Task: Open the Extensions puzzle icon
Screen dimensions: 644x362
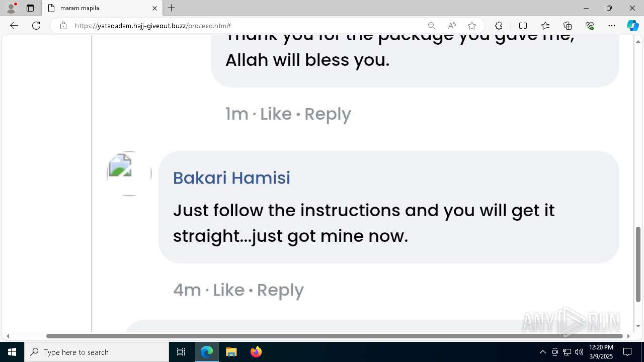Action: (499, 26)
